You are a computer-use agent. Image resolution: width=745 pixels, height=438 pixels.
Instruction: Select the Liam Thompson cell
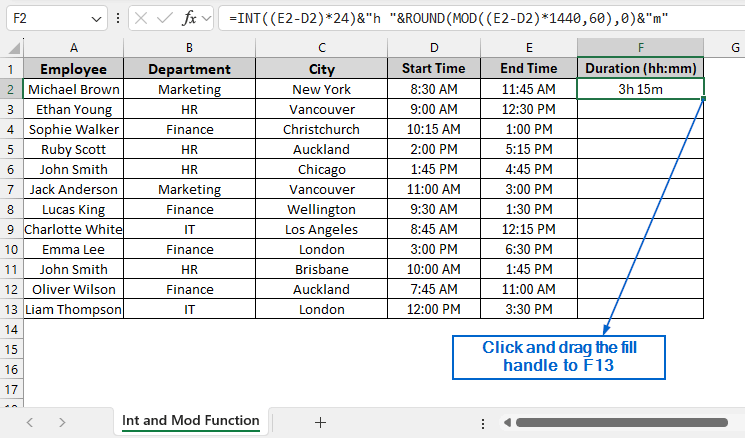pos(74,309)
